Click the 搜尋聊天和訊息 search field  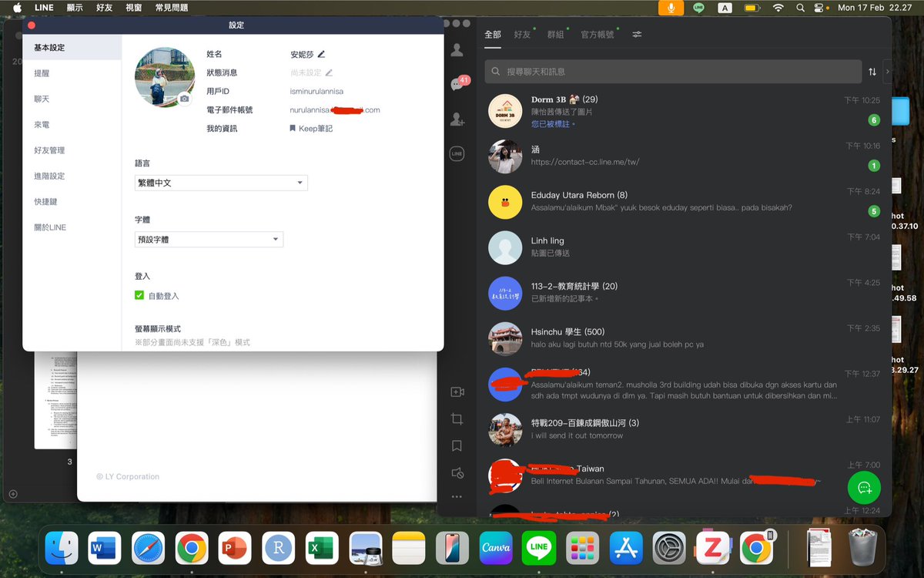670,71
